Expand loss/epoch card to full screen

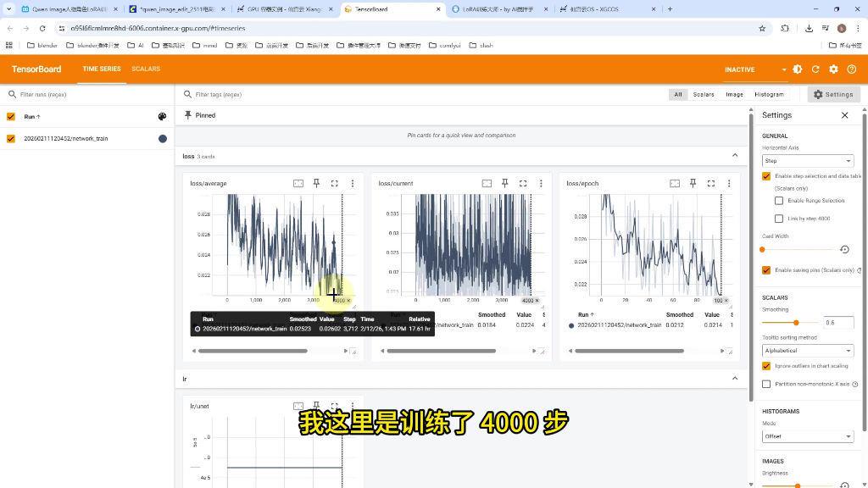(711, 183)
